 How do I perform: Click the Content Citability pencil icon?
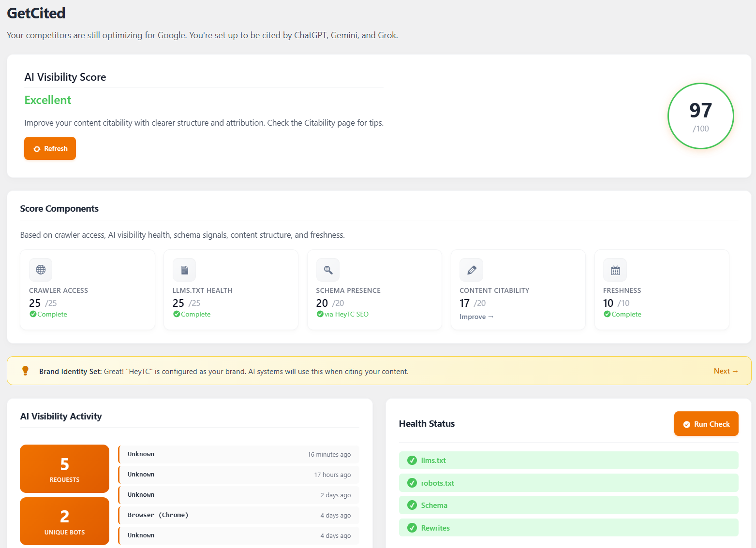(471, 270)
